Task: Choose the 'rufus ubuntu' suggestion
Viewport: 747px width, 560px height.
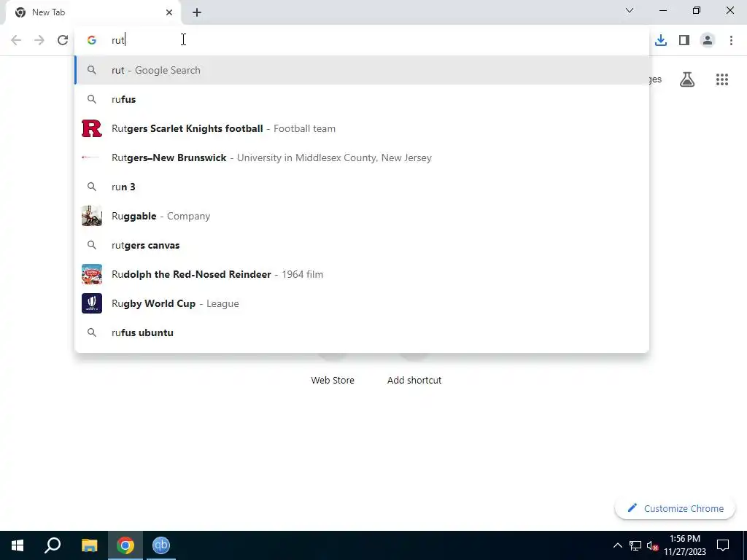Action: point(362,332)
